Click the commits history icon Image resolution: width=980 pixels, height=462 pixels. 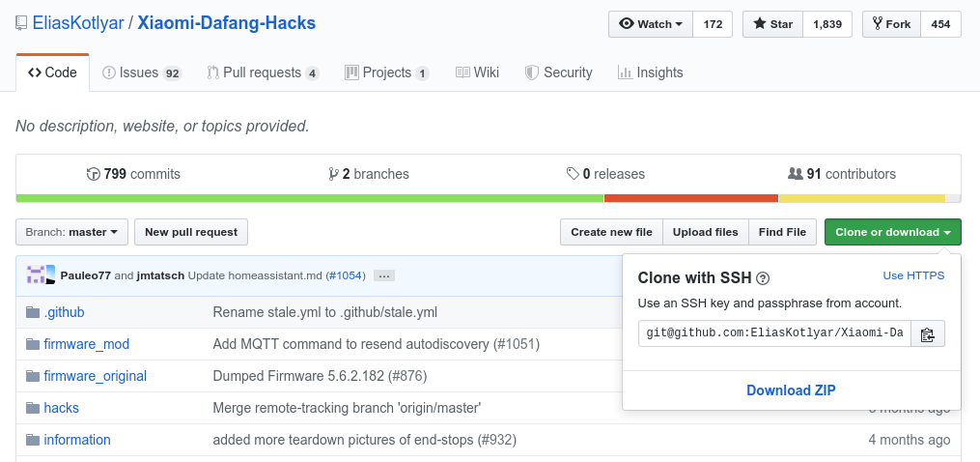coord(93,174)
